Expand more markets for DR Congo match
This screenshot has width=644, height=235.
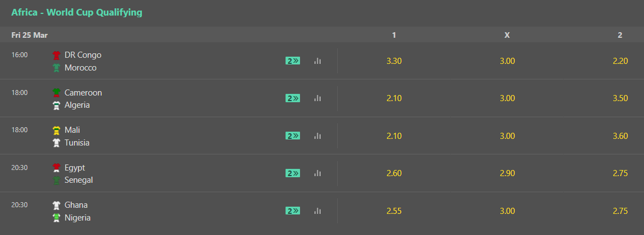pos(293,61)
